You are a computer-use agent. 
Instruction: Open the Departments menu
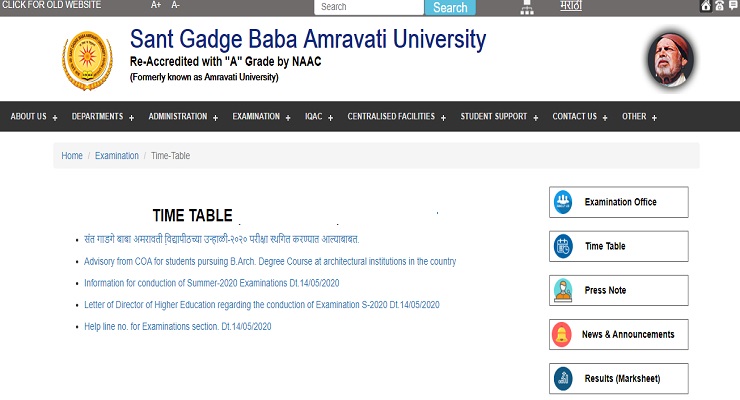tap(97, 117)
